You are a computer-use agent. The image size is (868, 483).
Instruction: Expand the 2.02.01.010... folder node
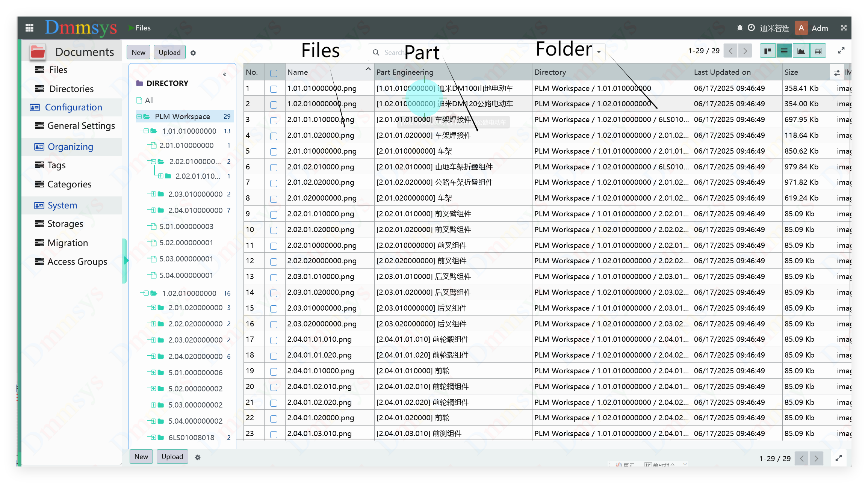160,176
